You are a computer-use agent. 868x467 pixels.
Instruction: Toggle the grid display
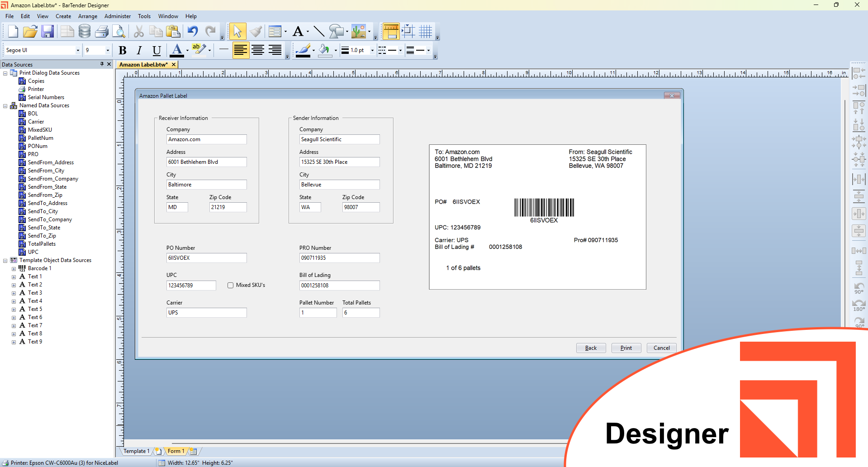point(426,32)
